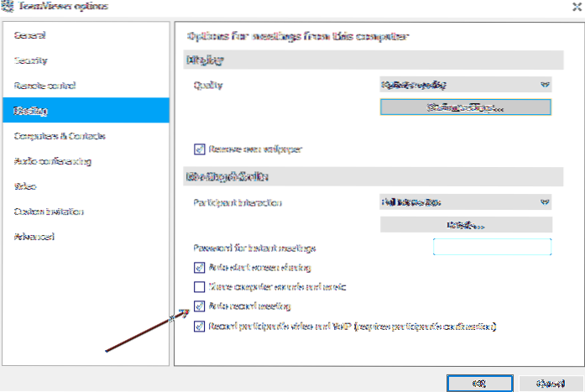Click the TeamViewer icon in title bar
Viewport: 585px width, 392px height.
click(7, 6)
